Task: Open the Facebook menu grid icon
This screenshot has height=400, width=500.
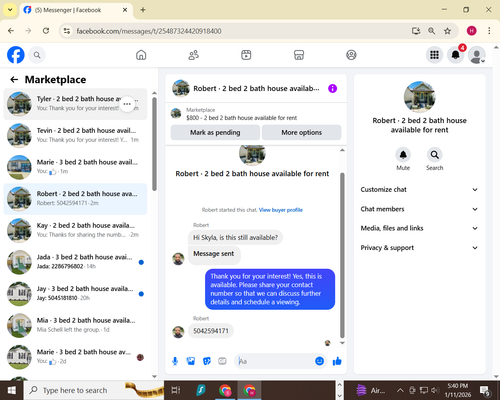Action: click(434, 55)
